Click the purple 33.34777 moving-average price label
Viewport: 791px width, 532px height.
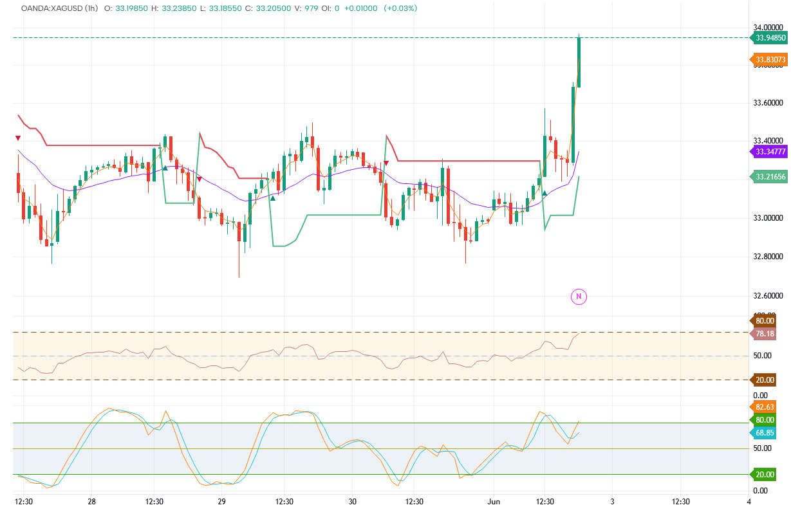tap(770, 152)
